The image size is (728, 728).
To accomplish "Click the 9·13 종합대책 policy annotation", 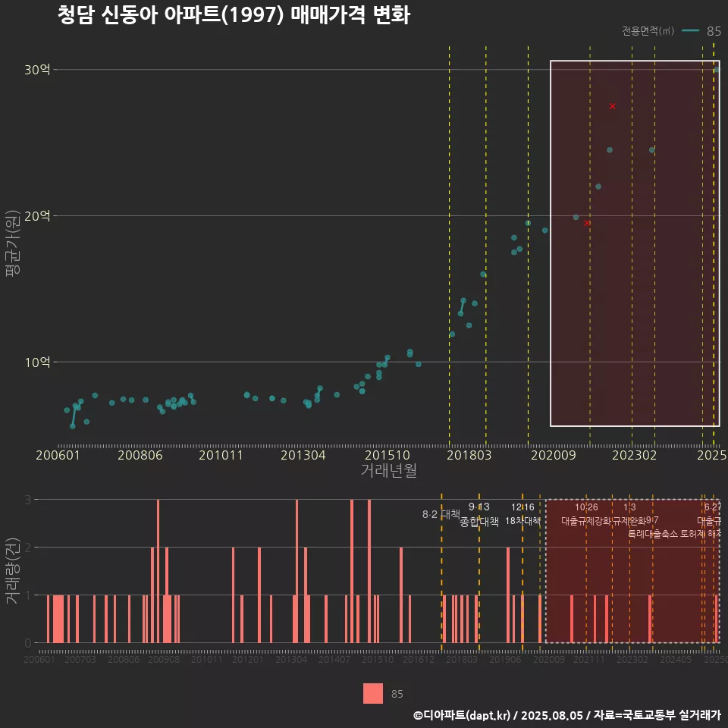I will (479, 514).
